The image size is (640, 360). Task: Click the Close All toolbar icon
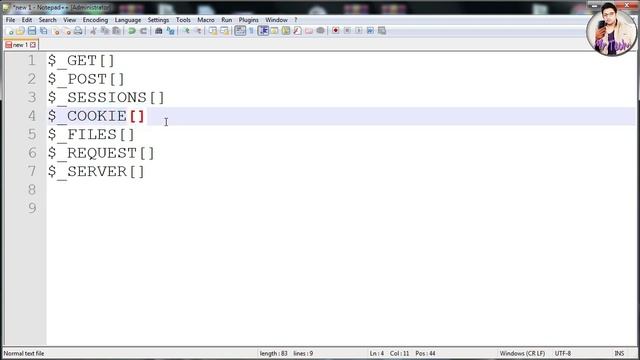[67, 31]
